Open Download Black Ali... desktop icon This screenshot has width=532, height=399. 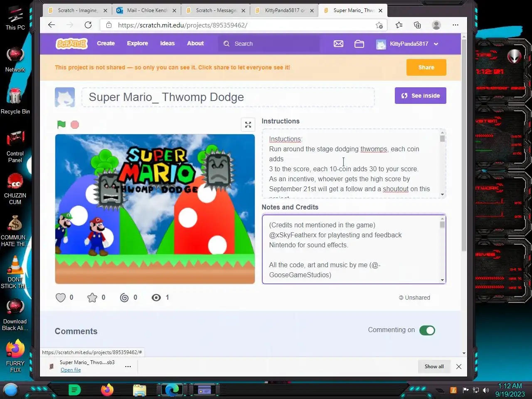coord(15,315)
